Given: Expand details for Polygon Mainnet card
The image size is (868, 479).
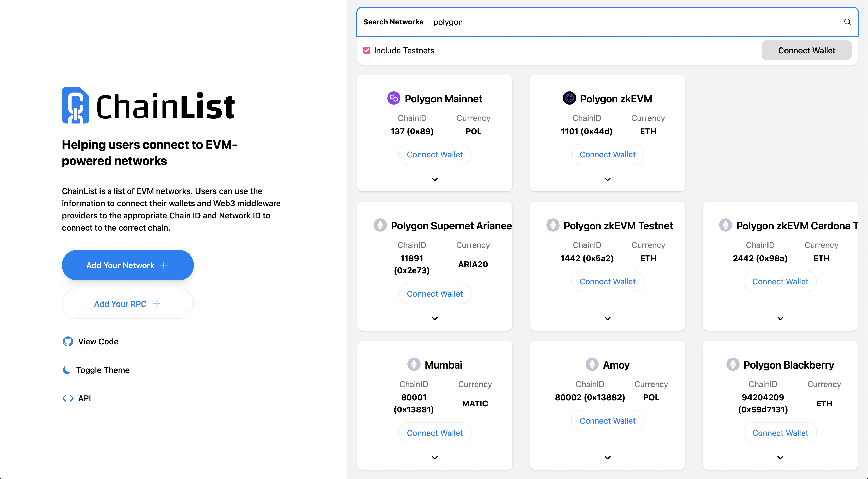Looking at the screenshot, I should 434,179.
